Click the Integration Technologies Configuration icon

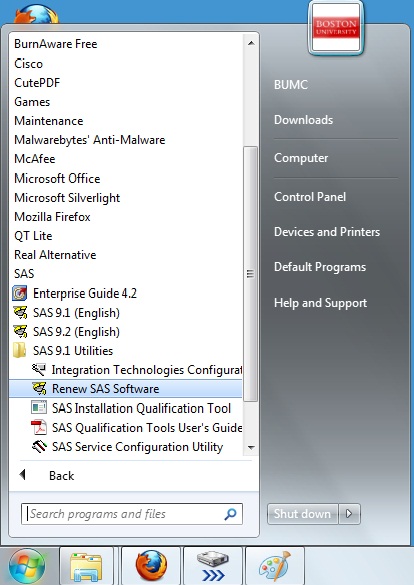tap(38, 370)
